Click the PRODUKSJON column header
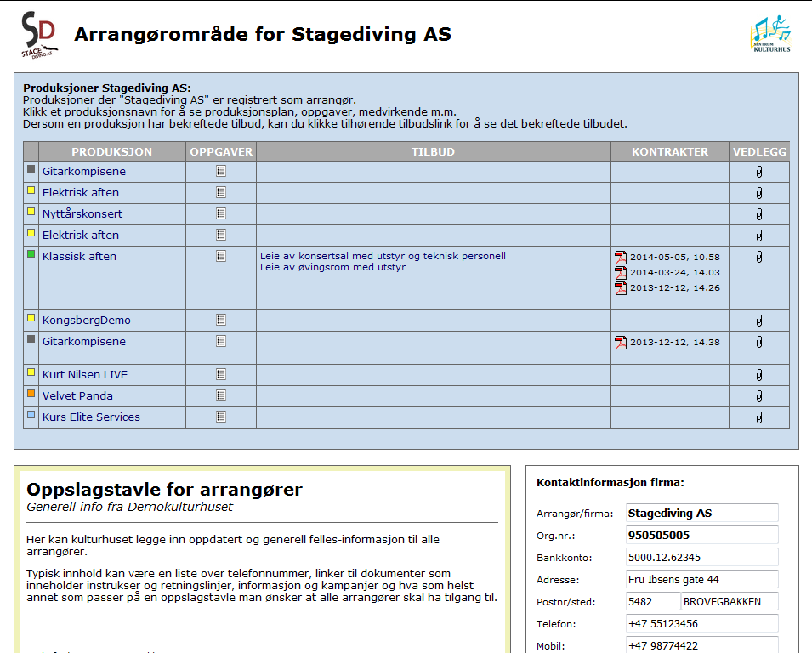The height and width of the screenshot is (653, 812). [112, 151]
